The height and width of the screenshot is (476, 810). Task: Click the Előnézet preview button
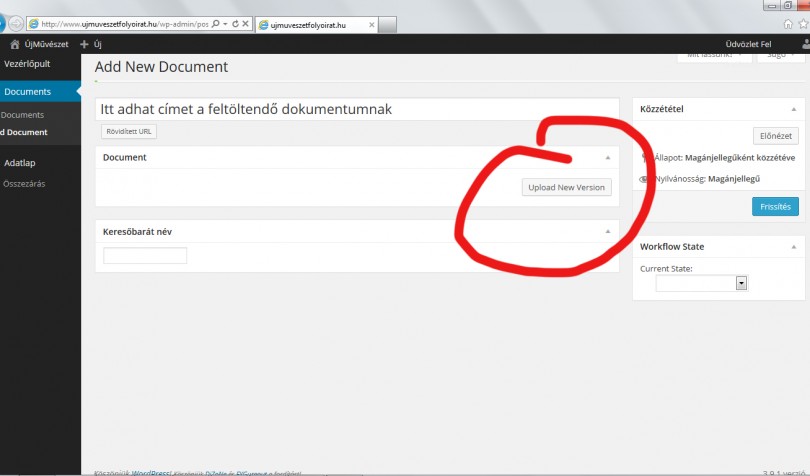pos(775,136)
